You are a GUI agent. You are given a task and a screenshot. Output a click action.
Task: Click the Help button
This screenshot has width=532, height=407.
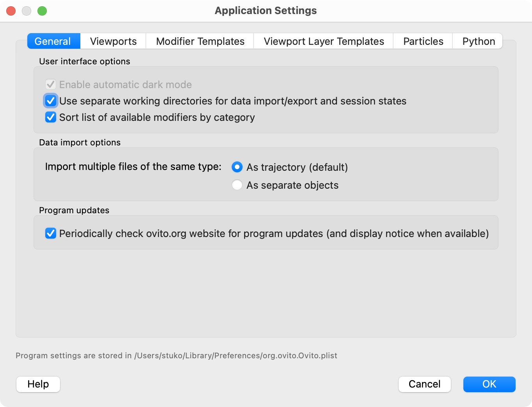click(38, 384)
